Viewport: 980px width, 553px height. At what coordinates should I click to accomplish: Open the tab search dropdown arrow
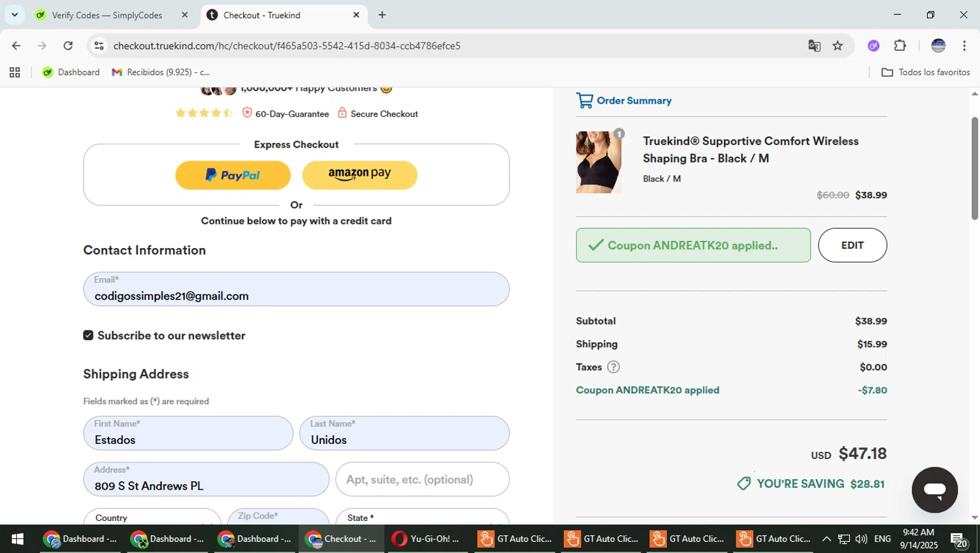tap(14, 14)
